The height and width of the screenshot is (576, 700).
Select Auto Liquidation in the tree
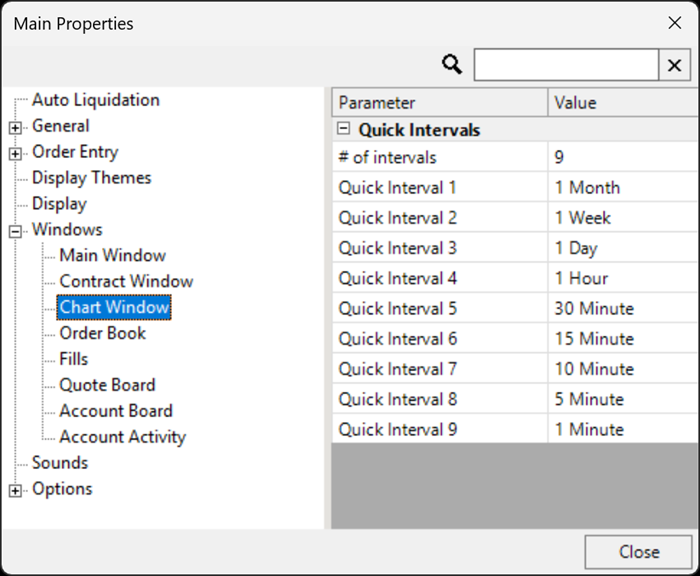95,100
